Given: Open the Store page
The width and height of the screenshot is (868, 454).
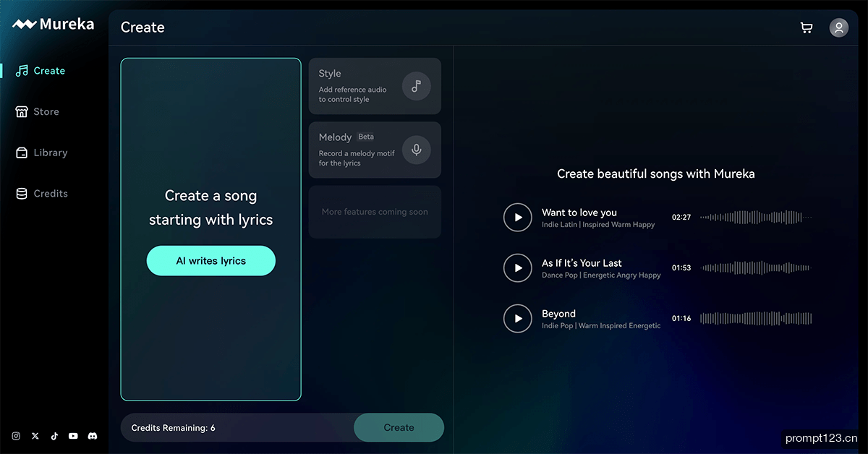Looking at the screenshot, I should 37,112.
